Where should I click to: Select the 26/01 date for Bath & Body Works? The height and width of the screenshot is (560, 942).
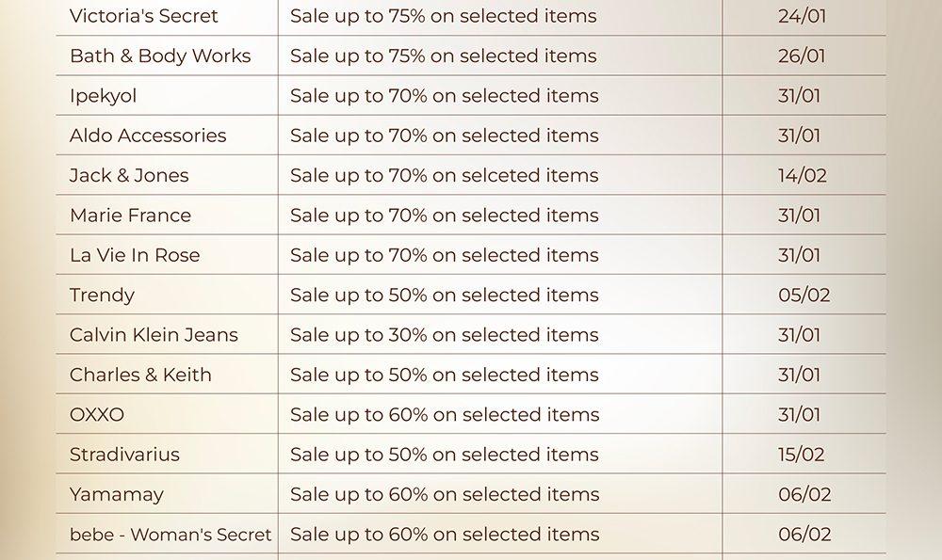tap(802, 56)
